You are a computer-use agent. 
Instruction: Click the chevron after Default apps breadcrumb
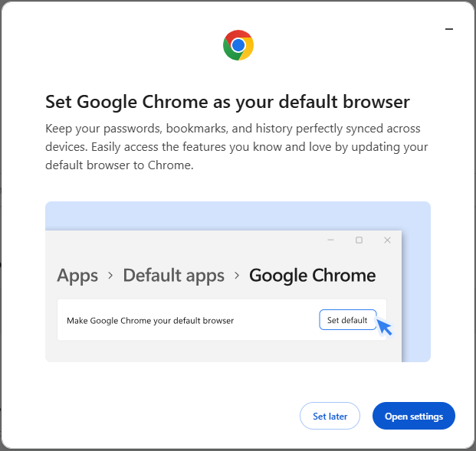[x=237, y=276]
